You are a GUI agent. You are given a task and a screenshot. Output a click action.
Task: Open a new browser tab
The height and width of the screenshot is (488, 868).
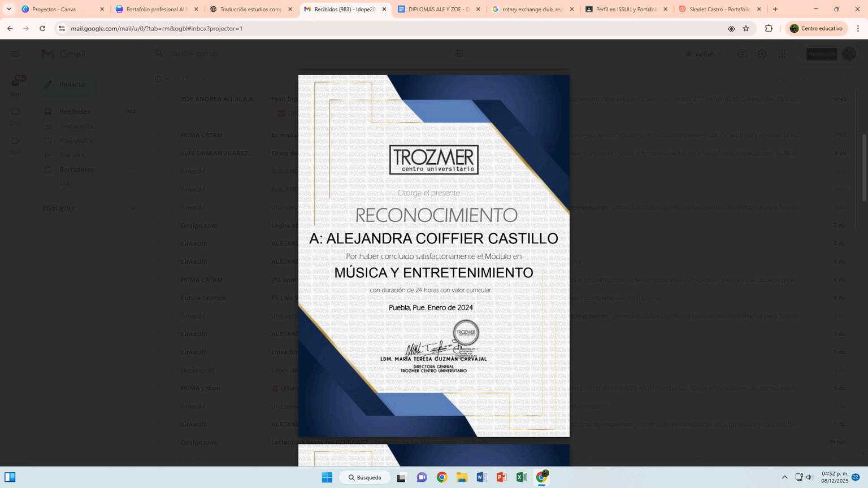pos(775,9)
